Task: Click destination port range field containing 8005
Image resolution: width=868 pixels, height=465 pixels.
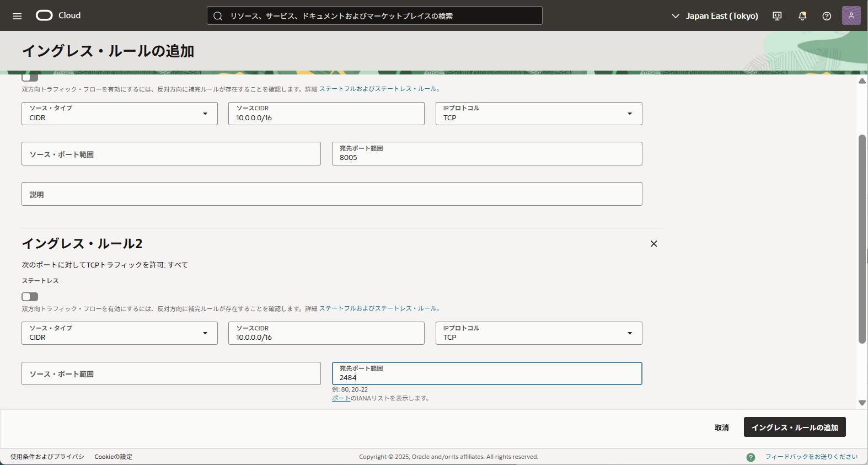Action: (487, 154)
